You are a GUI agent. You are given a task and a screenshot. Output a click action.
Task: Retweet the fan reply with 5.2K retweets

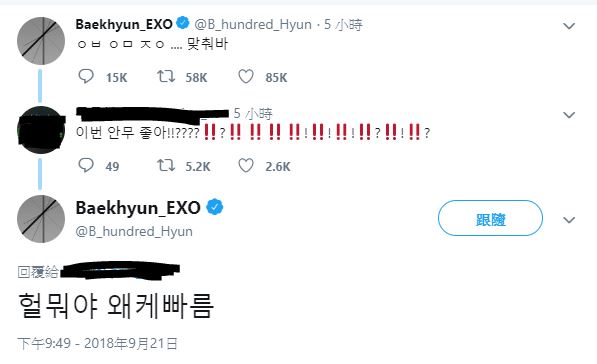coord(166,166)
